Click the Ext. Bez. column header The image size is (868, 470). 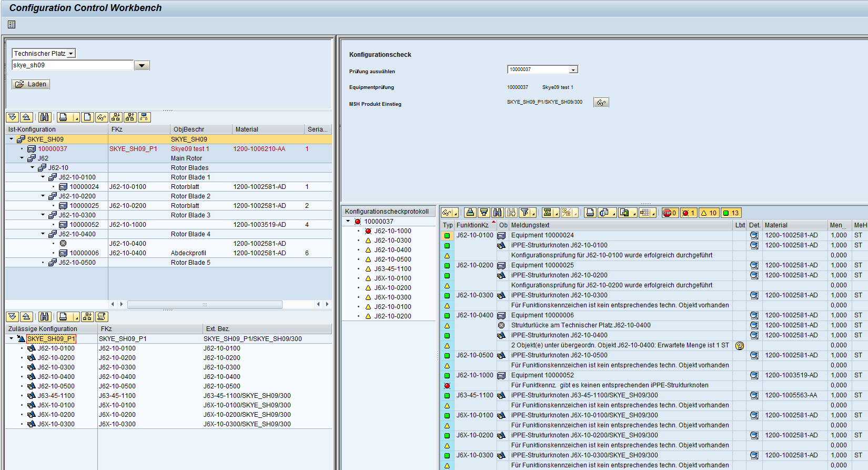[267, 329]
